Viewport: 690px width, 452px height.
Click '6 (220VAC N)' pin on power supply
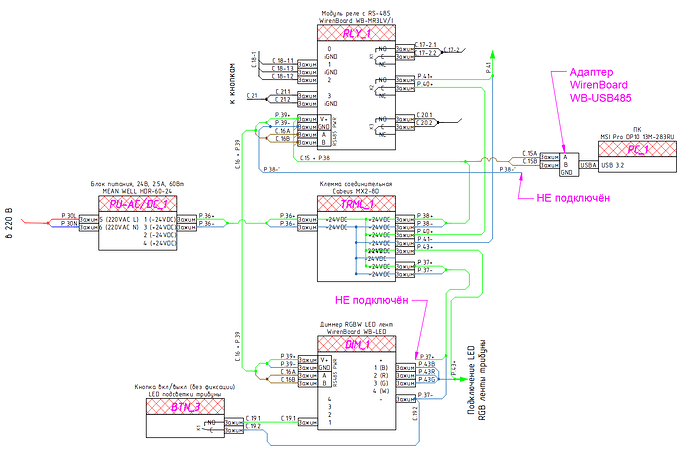pyautogui.click(x=119, y=228)
